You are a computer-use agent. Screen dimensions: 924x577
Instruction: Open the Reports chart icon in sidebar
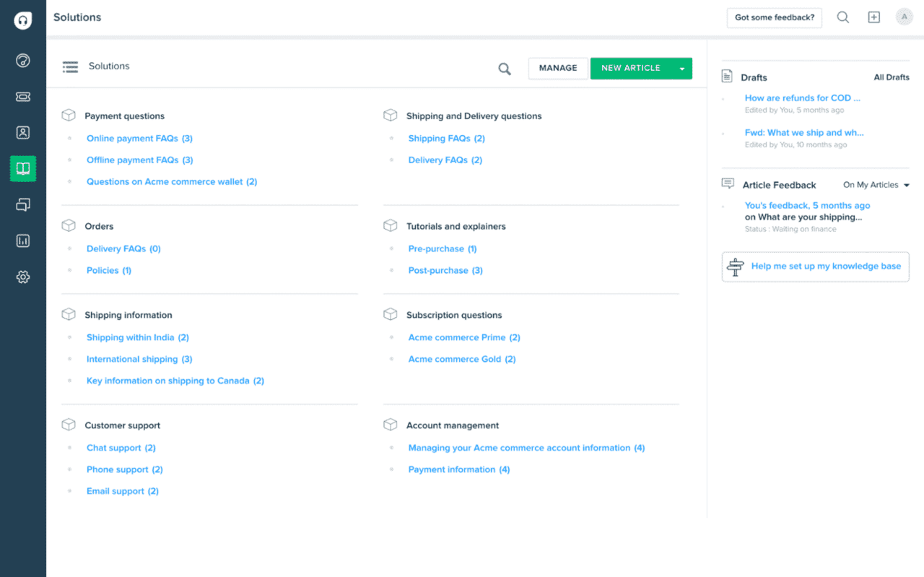[x=23, y=241]
